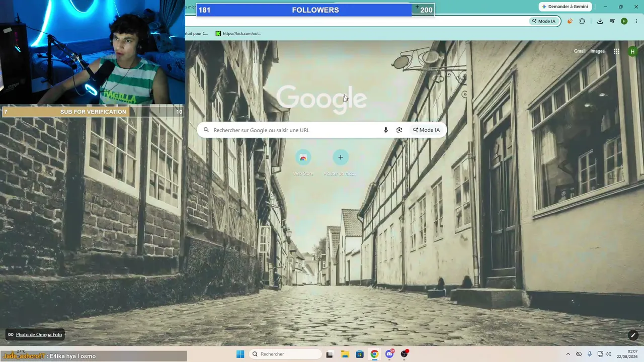Switch to Chrome on the taskbar
Viewport: 644px width, 362px height.
pos(374,354)
